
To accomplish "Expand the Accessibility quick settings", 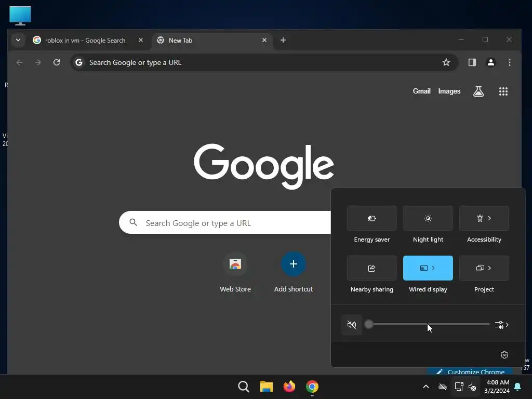I will coord(484,218).
